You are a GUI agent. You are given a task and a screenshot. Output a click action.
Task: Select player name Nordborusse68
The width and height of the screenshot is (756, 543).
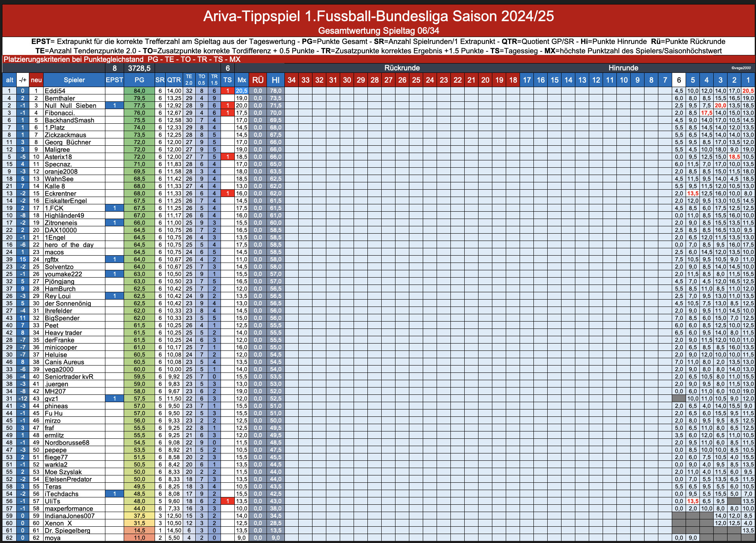[x=67, y=442]
